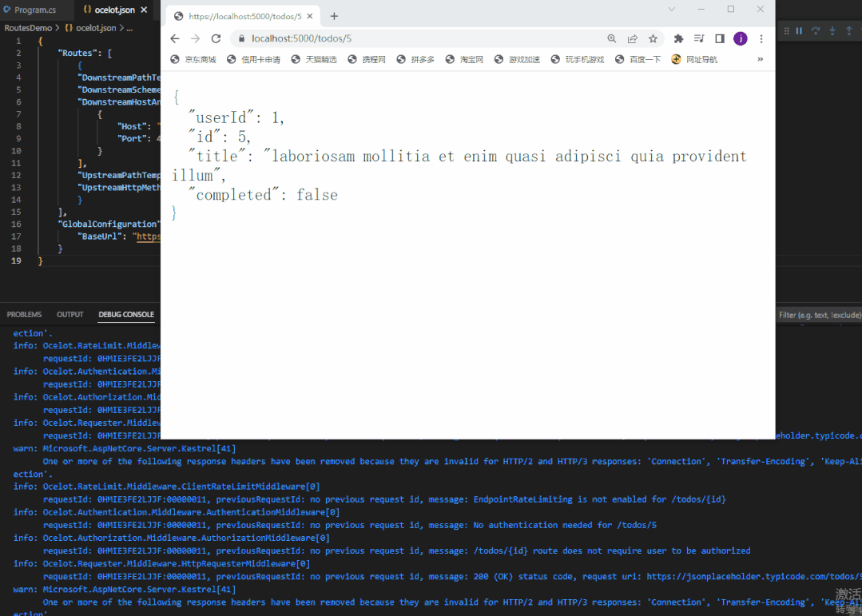Open the tab search chevron in Chrome
This screenshot has height=616, width=862.
pyautogui.click(x=671, y=10)
